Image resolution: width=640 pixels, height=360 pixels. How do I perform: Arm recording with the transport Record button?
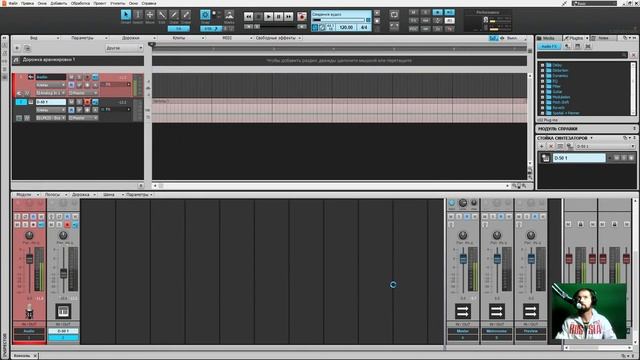[302, 17]
